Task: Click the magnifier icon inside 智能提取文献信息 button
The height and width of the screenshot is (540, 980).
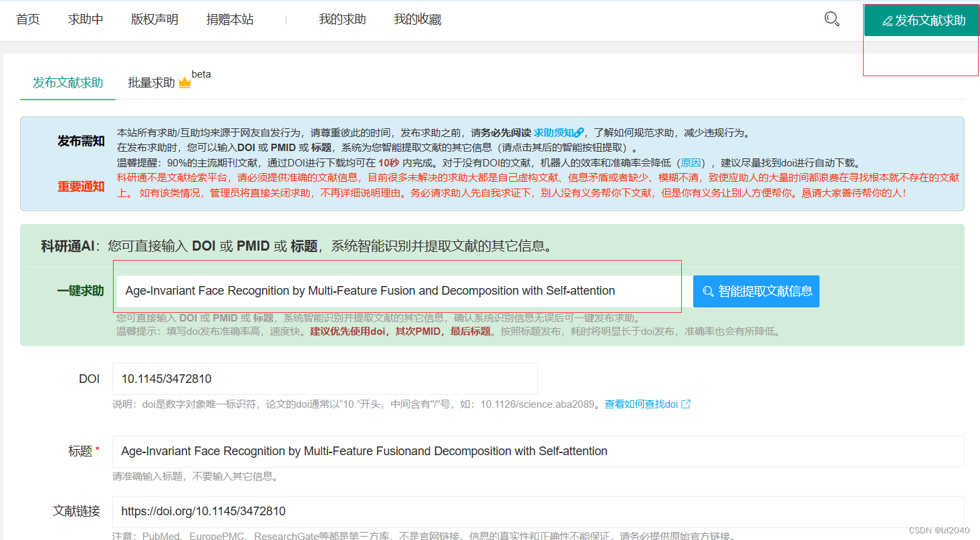Action: [709, 291]
